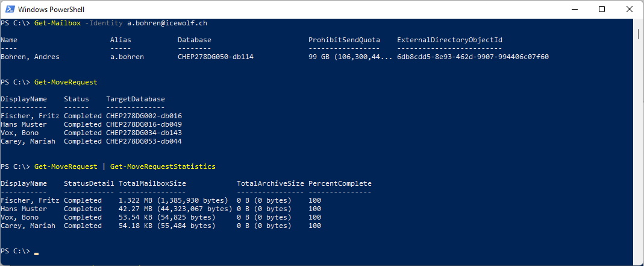Click 'CHEP278DG016-db049' target database
The height and width of the screenshot is (266, 644).
[x=144, y=124]
